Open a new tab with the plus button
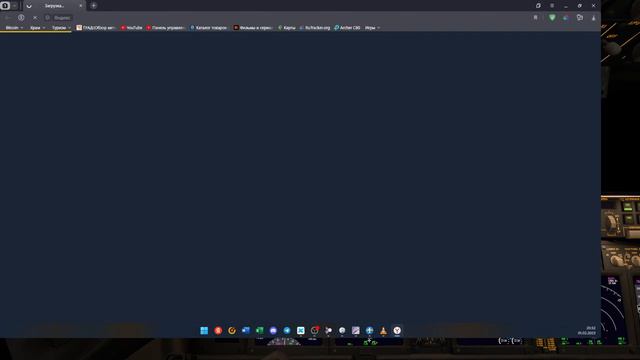The height and width of the screenshot is (360, 640). (x=93, y=6)
